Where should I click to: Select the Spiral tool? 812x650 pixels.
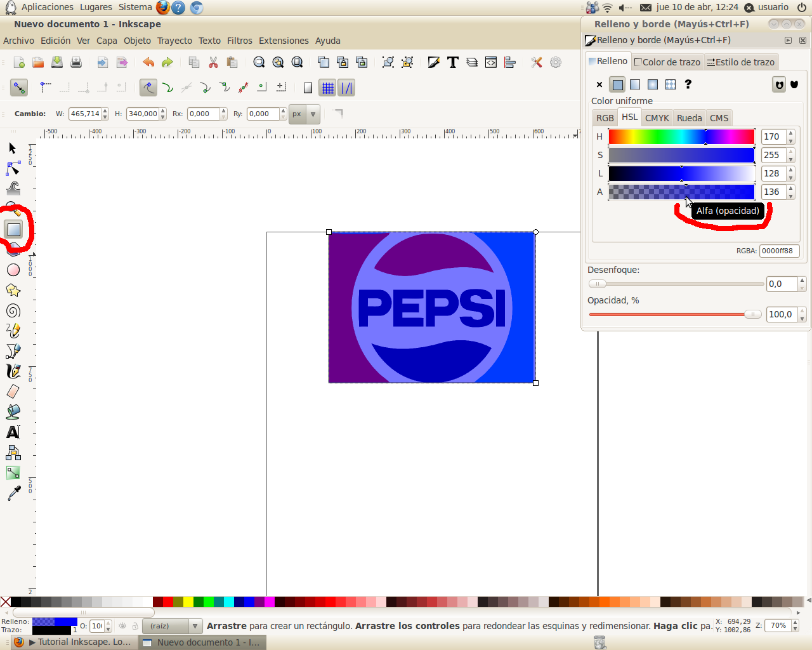point(14,310)
